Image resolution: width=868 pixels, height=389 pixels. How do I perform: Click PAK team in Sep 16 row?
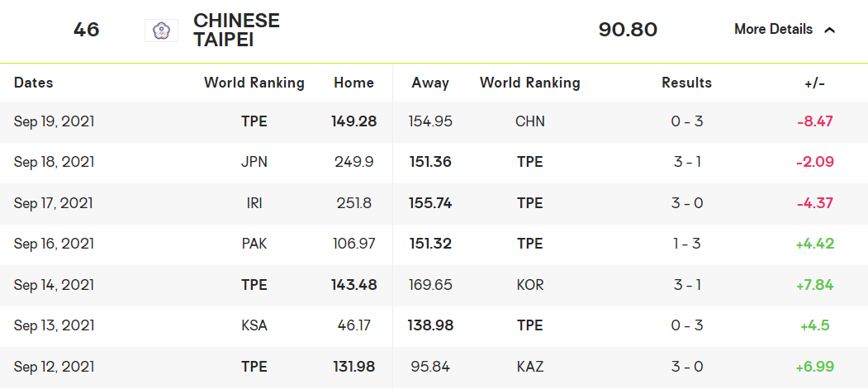pos(254,244)
